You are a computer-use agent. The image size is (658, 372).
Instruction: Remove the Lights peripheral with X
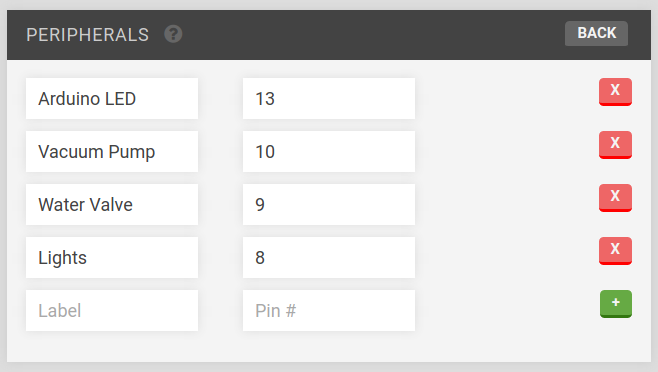[615, 251]
